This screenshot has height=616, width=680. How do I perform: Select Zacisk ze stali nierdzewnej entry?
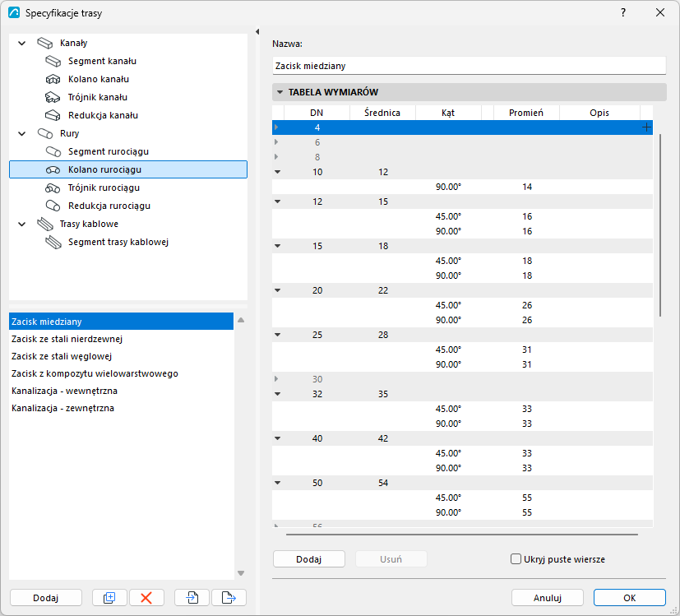click(x=67, y=339)
